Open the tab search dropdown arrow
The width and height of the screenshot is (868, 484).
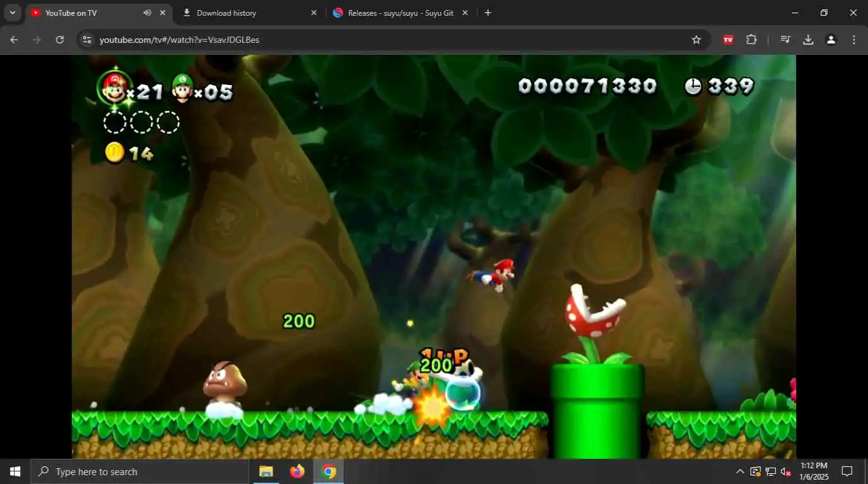coord(12,13)
